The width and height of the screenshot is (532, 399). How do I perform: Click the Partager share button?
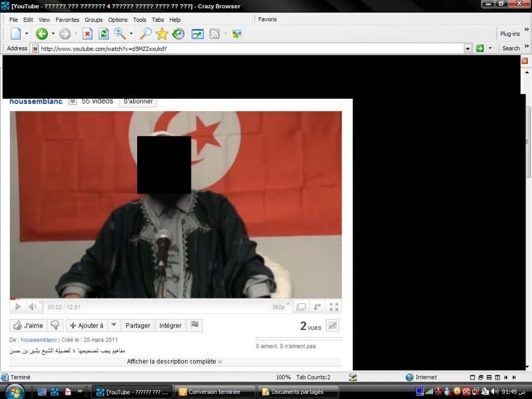[138, 326]
